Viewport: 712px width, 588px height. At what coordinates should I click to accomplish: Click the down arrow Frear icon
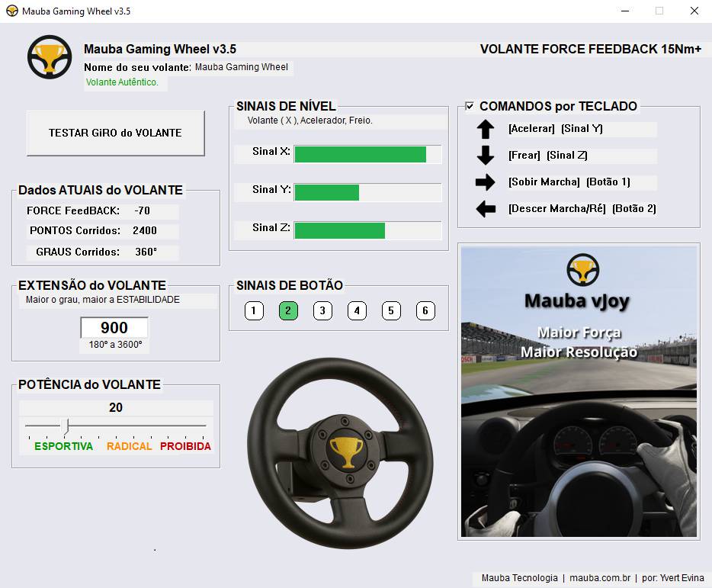[x=486, y=156]
